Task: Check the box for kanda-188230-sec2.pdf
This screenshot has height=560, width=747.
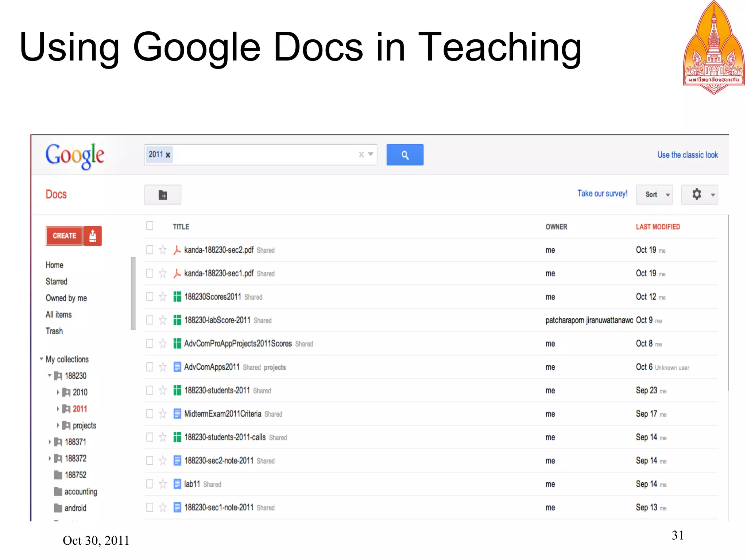Action: tap(150, 250)
